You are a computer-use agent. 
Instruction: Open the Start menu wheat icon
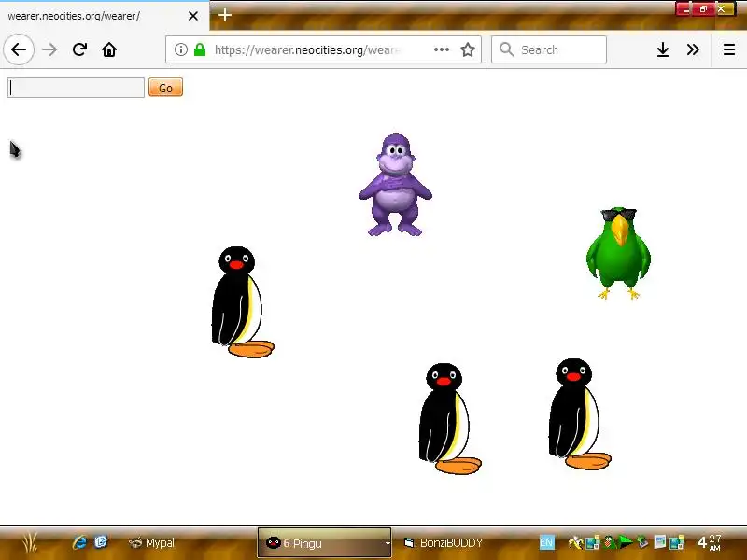[x=30, y=542]
